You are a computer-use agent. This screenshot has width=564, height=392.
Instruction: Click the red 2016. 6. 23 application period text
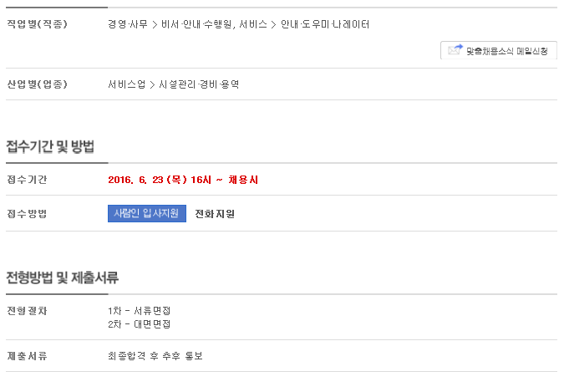pos(183,179)
